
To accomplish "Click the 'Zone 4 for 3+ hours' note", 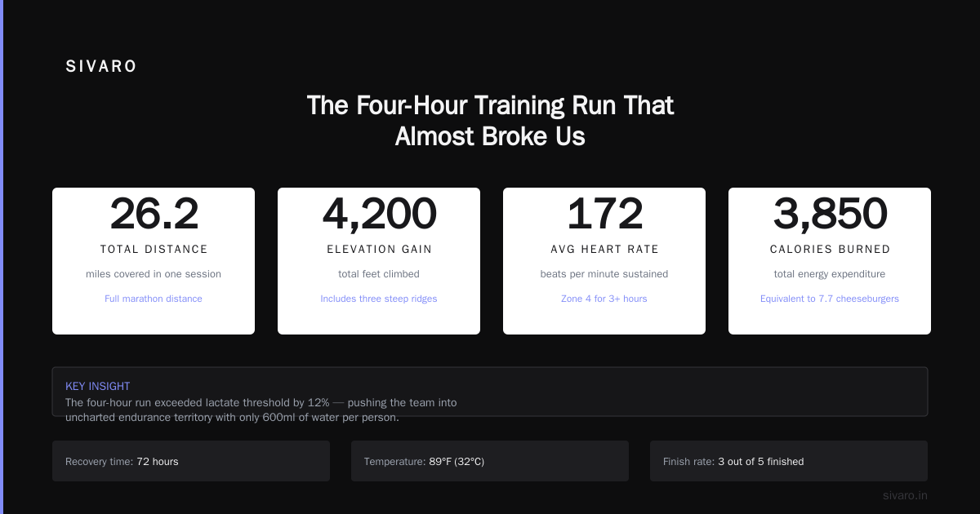I will point(604,299).
